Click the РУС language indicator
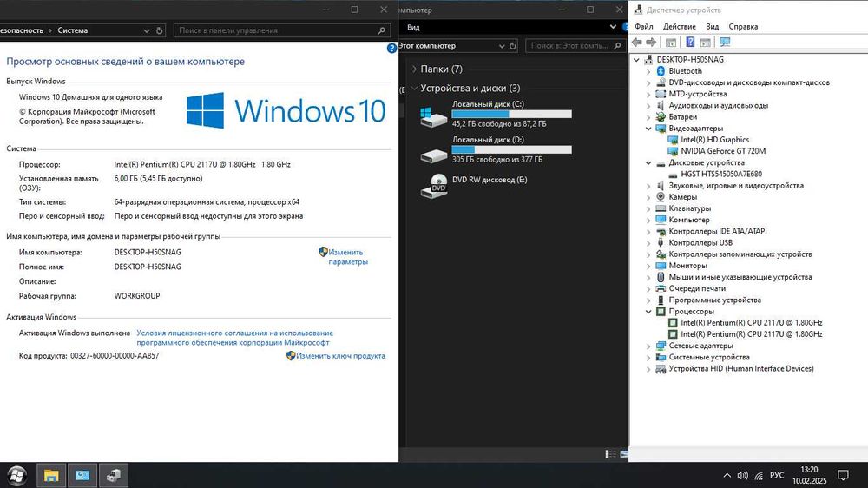The image size is (868, 488). (x=777, y=475)
